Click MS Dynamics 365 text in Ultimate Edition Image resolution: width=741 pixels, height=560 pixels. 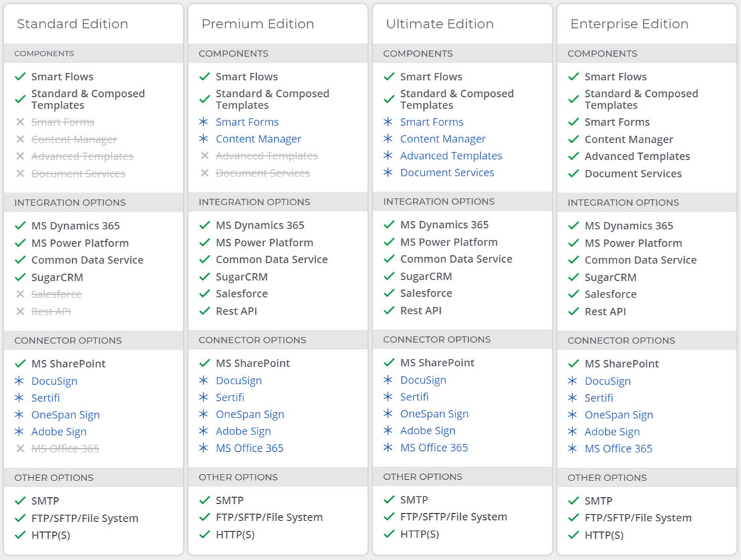coord(444,225)
